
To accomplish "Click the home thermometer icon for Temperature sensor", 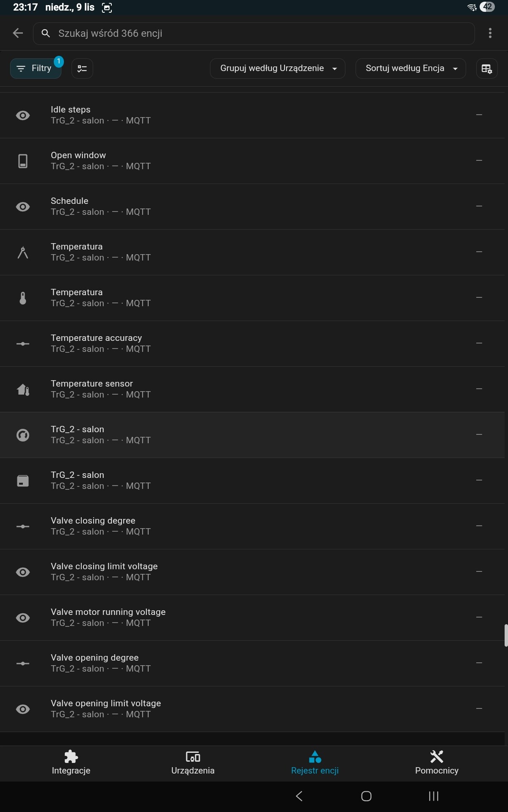I will click(23, 390).
